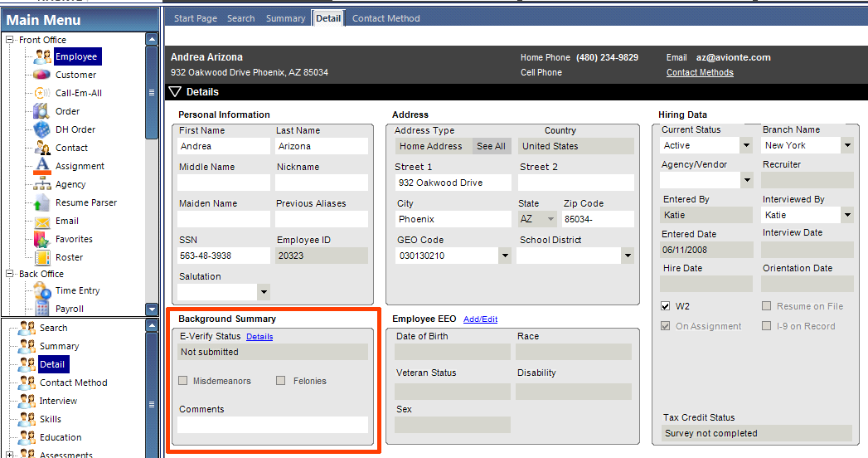Click into the Middle Name field
The image size is (868, 458).
(x=224, y=183)
